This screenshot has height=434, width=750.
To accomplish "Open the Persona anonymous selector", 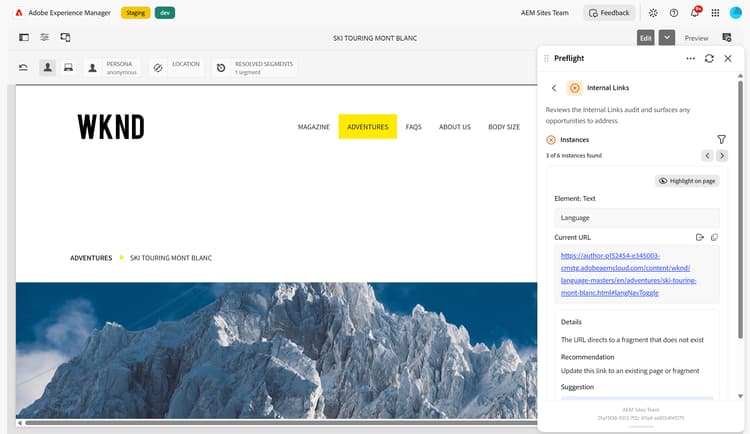I will (x=113, y=68).
